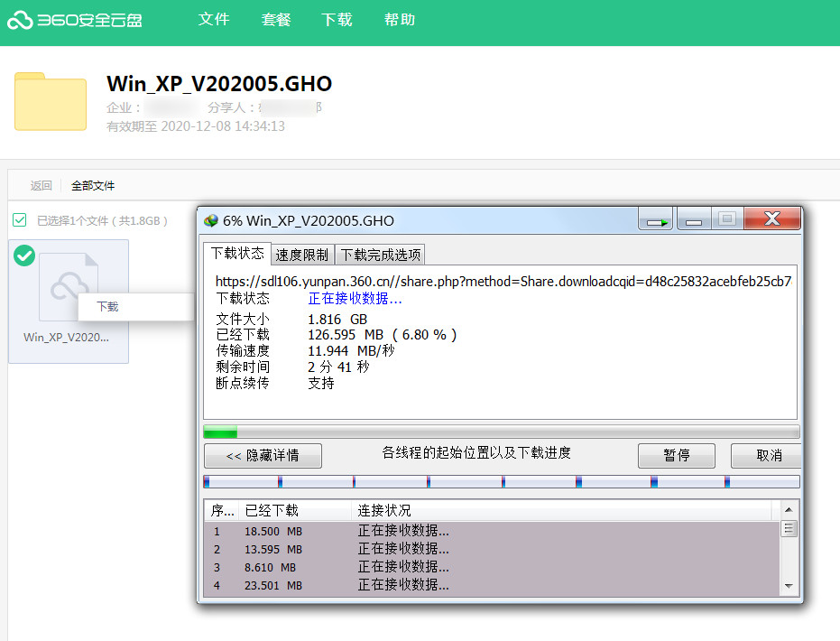Click the Win_XP_V202005.GHO page title
Viewport: 840px width, 641px height.
(219, 84)
